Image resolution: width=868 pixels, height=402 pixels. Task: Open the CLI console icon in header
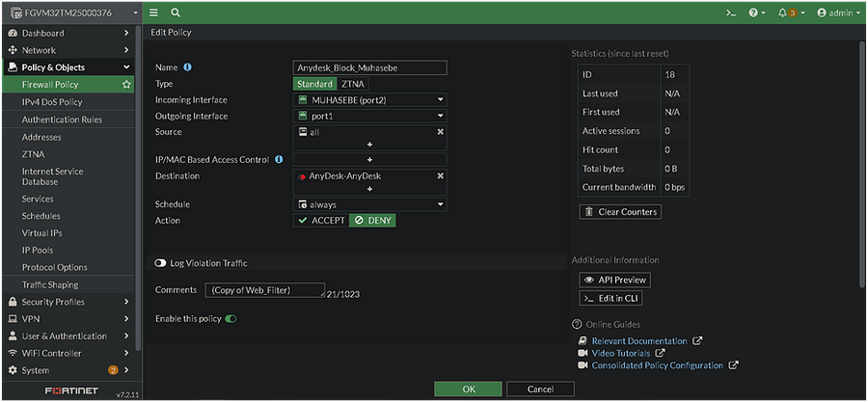pyautogui.click(x=731, y=13)
